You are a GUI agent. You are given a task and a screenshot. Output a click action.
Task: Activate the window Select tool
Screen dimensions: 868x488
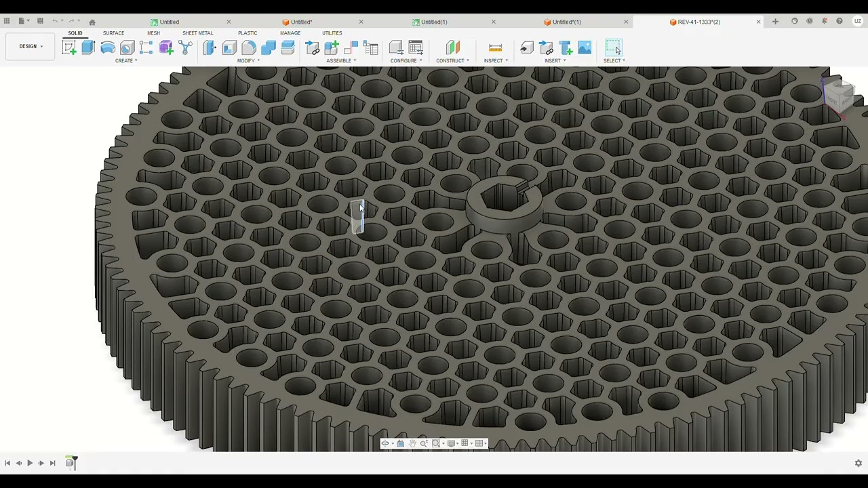(x=613, y=47)
